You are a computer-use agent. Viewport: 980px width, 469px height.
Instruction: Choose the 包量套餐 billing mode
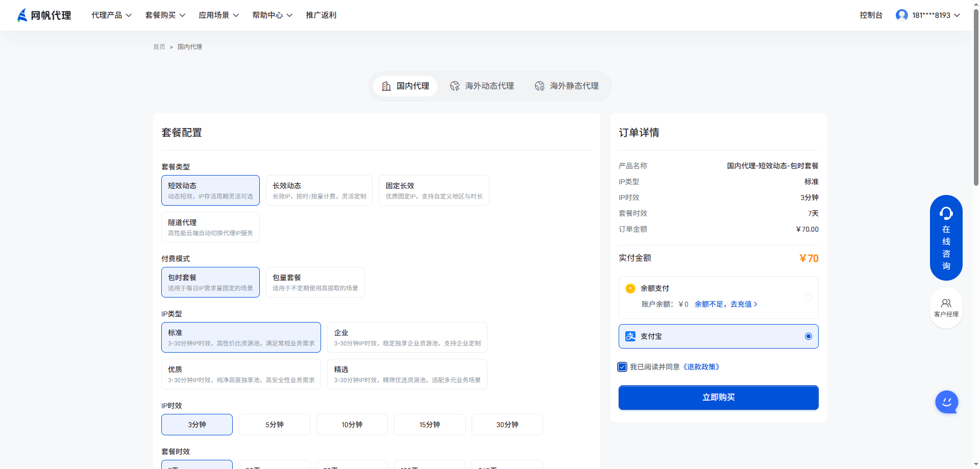tap(315, 282)
